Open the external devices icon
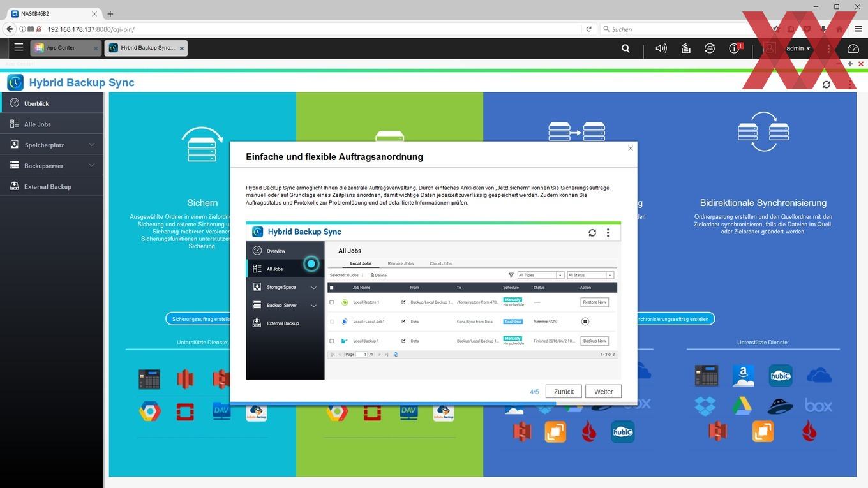The width and height of the screenshot is (868, 488). 710,48
